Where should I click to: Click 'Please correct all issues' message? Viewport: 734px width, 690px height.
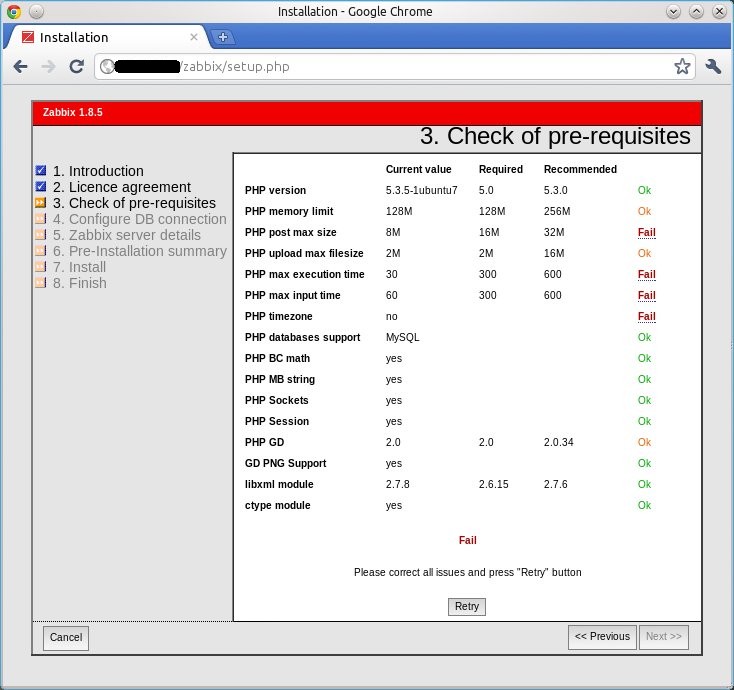(x=468, y=573)
